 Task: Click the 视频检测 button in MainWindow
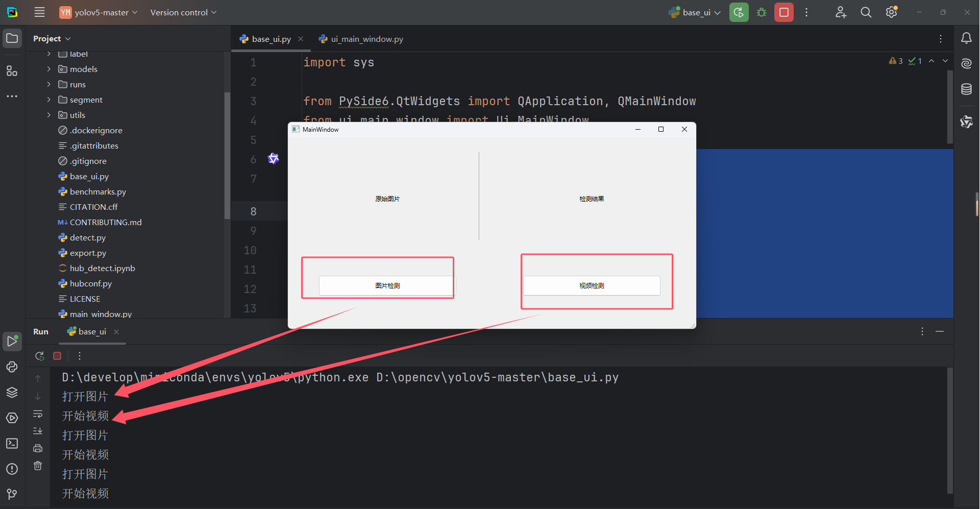tap(591, 285)
